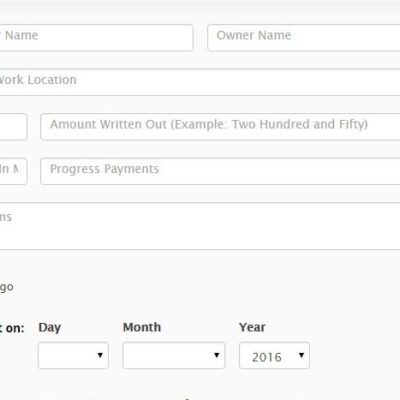
Task: Click the Month label text
Action: (142, 327)
